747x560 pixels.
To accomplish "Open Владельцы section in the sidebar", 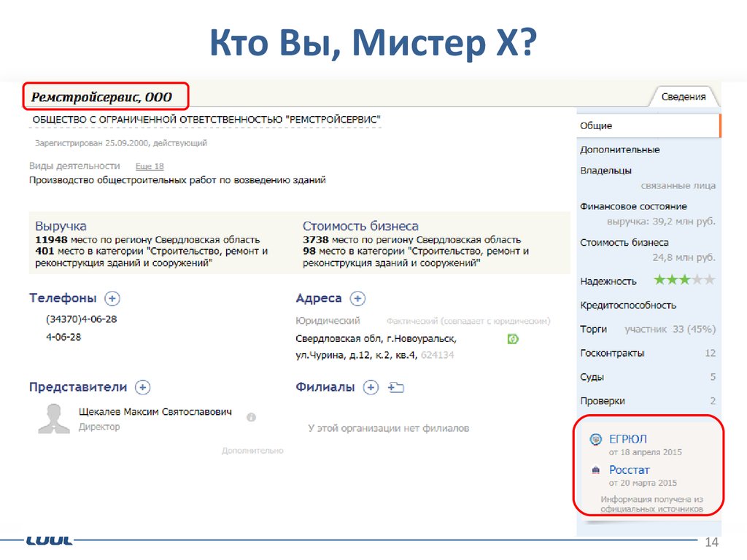I will click(x=605, y=171).
